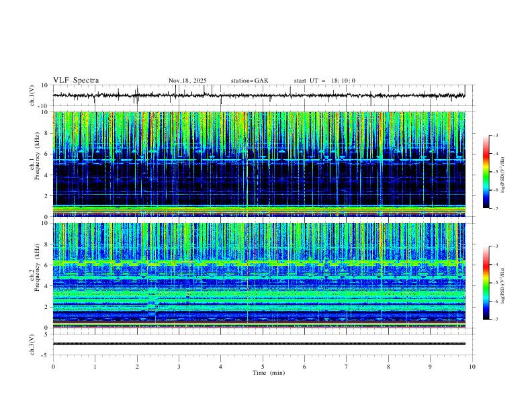Click ch.2 frequency axis '4' tick label
The image size is (532, 411).
[47, 286]
